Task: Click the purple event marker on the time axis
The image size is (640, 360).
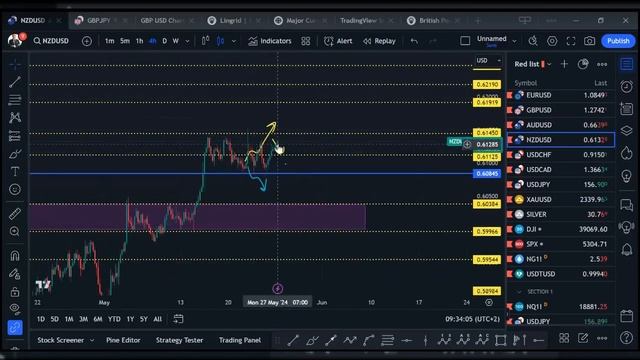Action: coord(278,289)
